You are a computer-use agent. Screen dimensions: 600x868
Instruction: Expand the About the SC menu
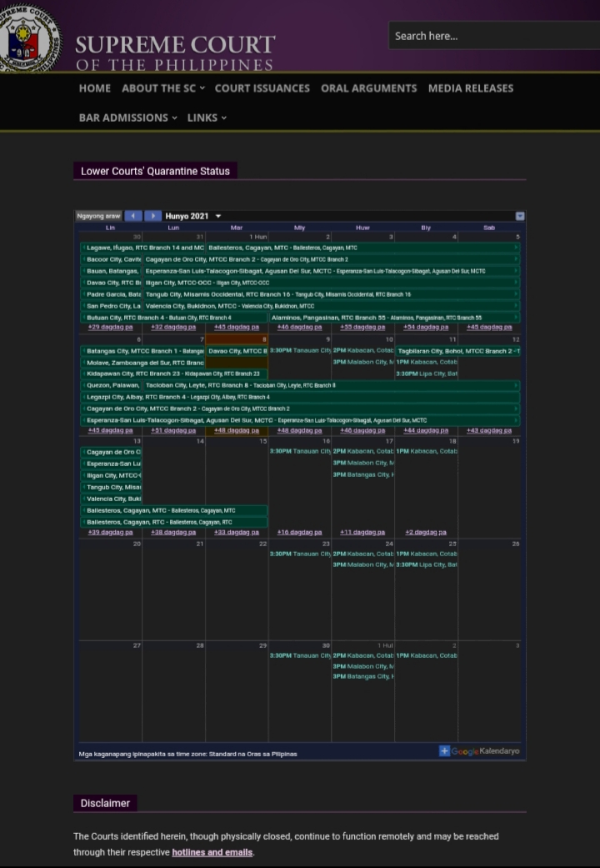pyautogui.click(x=162, y=88)
